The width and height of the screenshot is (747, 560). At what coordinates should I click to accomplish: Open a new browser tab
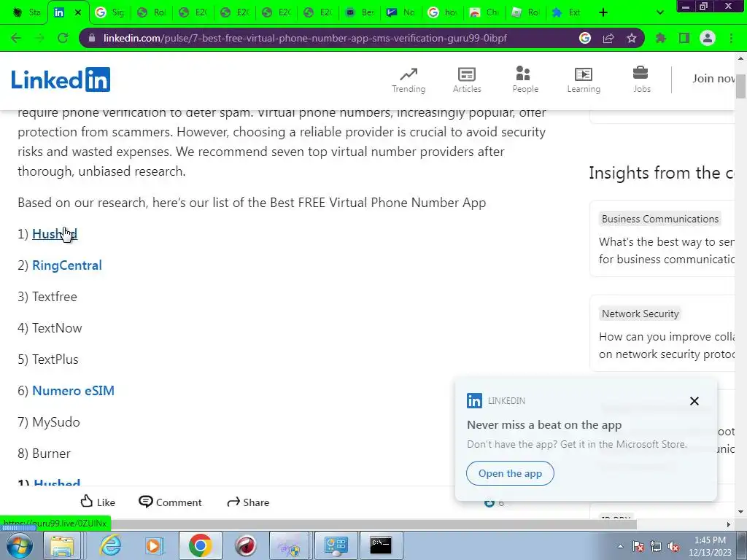tap(603, 12)
